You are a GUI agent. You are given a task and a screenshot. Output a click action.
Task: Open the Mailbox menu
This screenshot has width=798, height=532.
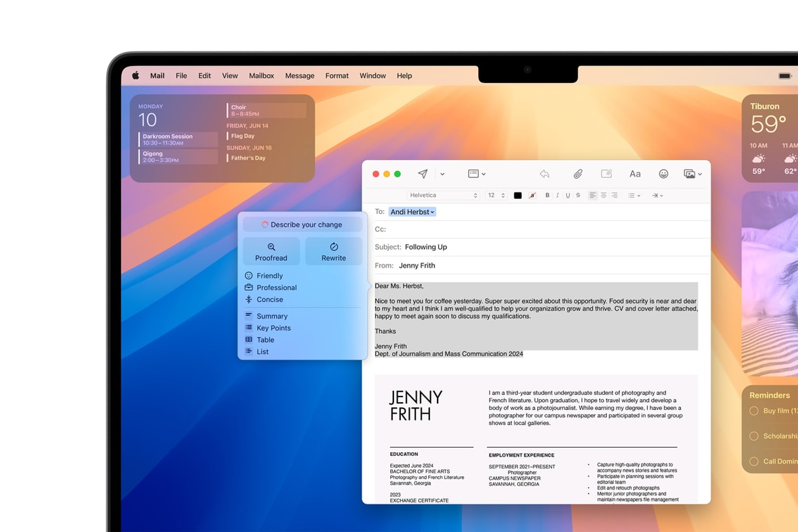pos(262,75)
